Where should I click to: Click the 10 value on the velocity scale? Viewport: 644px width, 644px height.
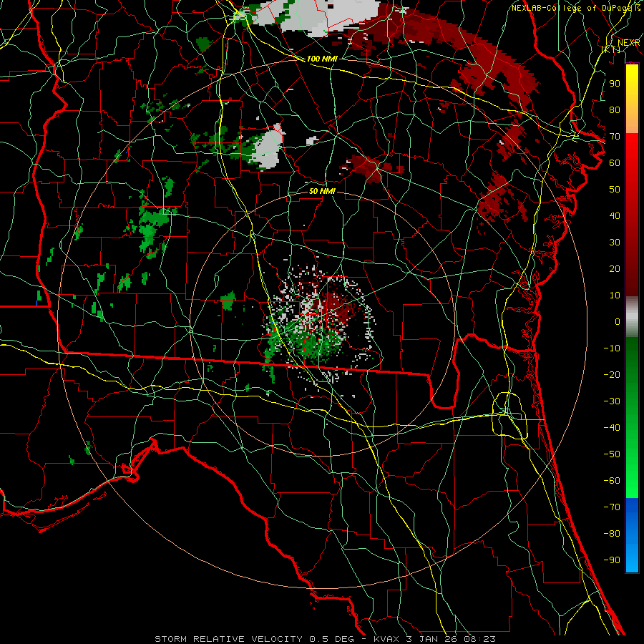point(615,296)
